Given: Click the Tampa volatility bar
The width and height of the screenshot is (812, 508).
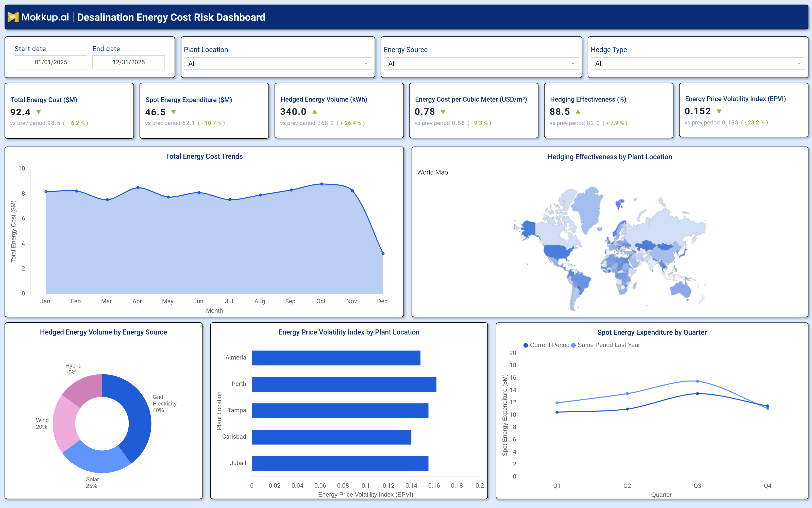Looking at the screenshot, I should 340,410.
